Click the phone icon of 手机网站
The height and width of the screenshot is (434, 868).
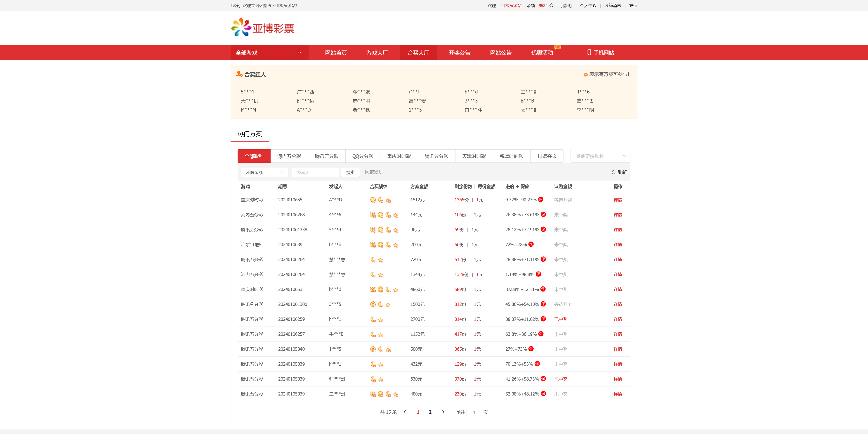[x=589, y=52]
